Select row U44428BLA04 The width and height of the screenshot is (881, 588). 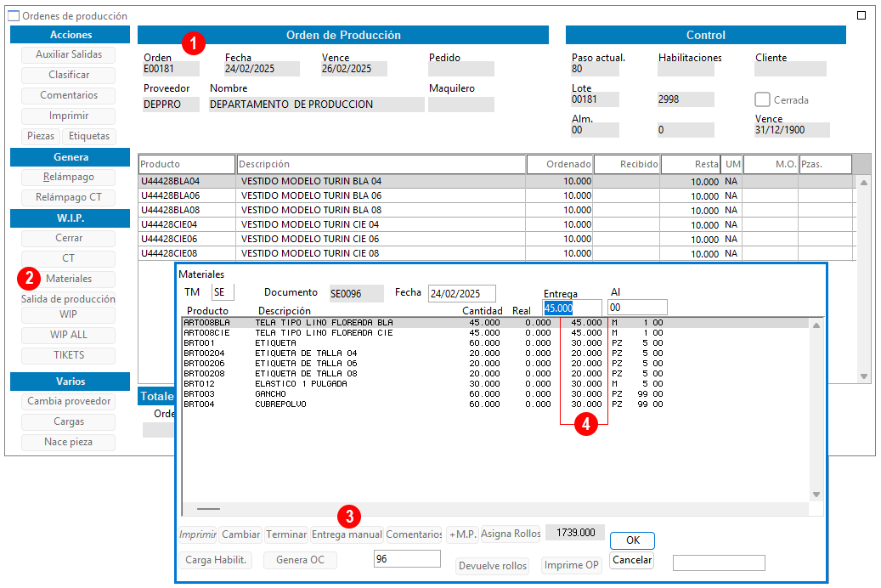[496, 181]
